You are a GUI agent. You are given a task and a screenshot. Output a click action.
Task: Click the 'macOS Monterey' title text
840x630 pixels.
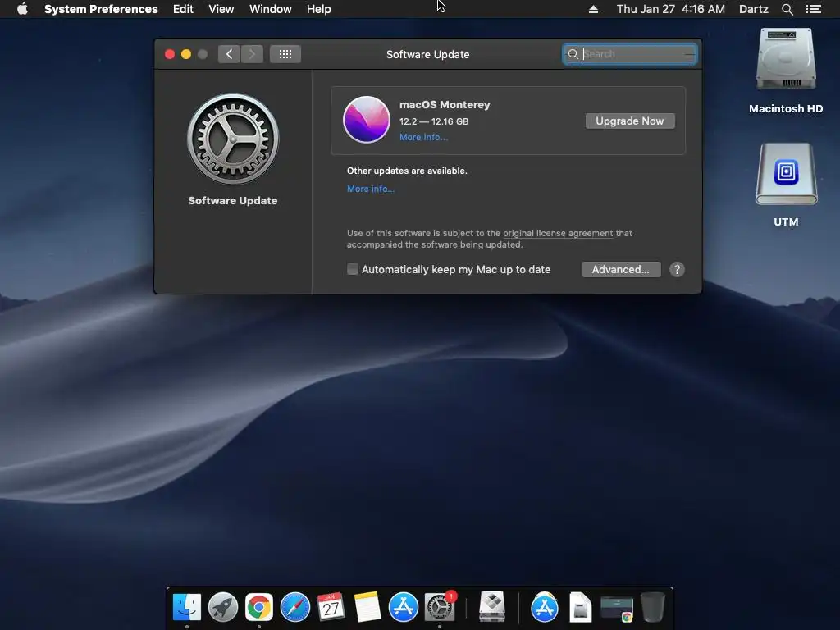click(x=445, y=105)
